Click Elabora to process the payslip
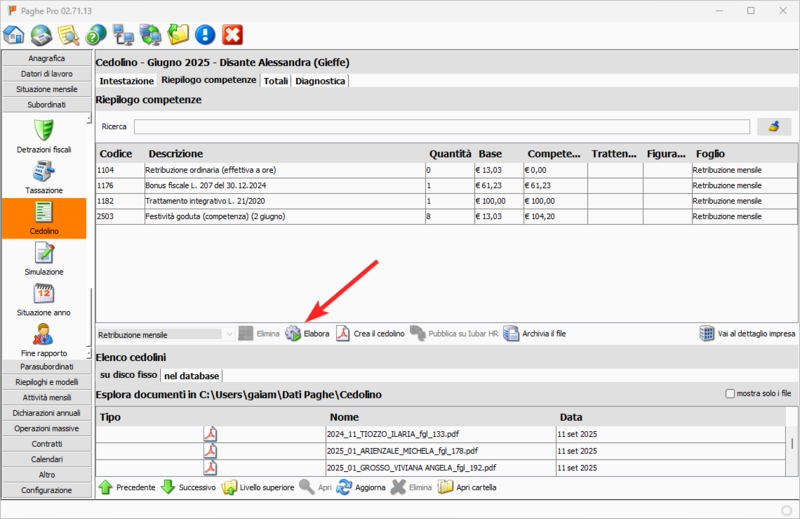This screenshot has width=800, height=519. point(308,334)
